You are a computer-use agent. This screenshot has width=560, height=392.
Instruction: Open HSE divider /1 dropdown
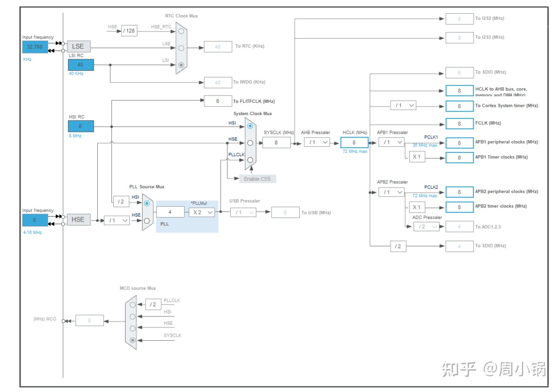click(117, 220)
